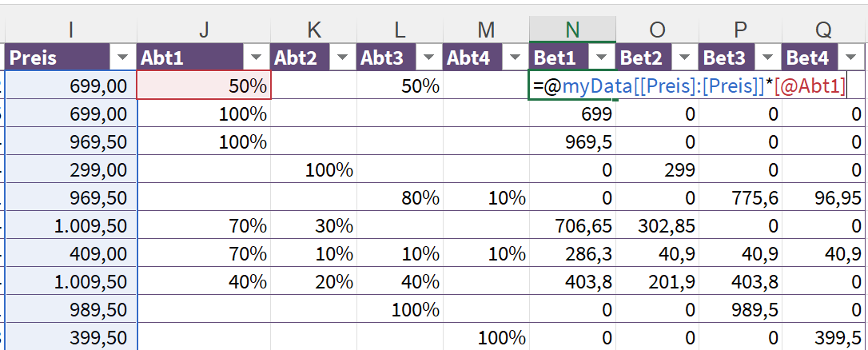Open the Preis column filter dropdown

[122, 58]
